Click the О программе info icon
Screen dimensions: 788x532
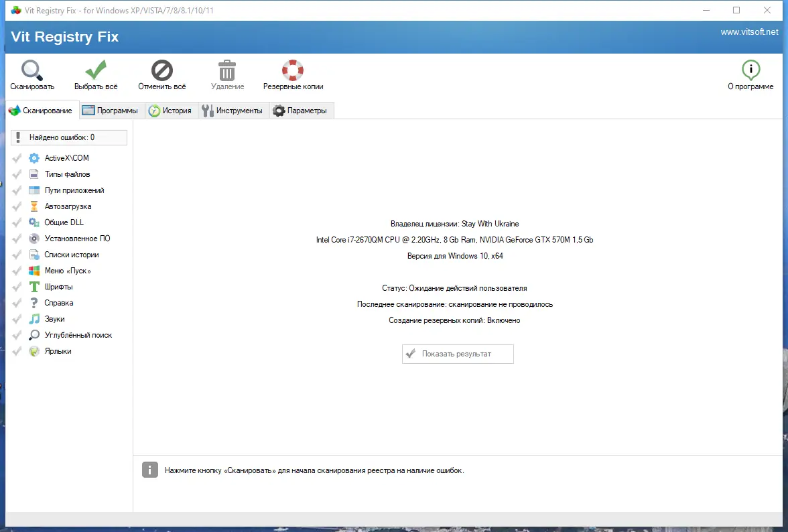coord(750,68)
